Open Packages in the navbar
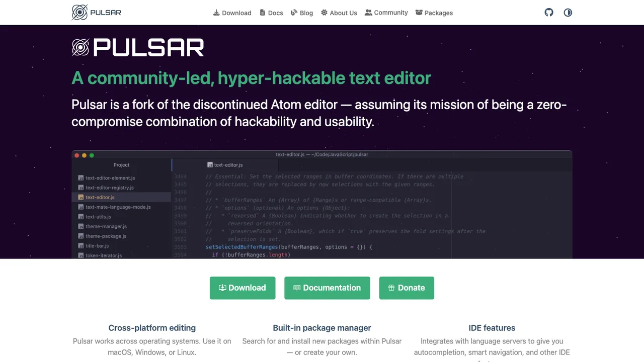 (x=434, y=13)
